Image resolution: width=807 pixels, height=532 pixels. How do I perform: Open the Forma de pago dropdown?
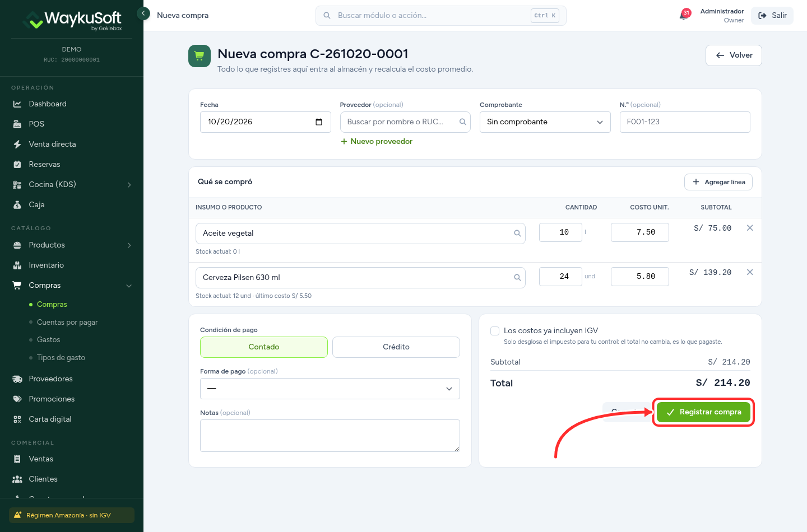click(330, 389)
